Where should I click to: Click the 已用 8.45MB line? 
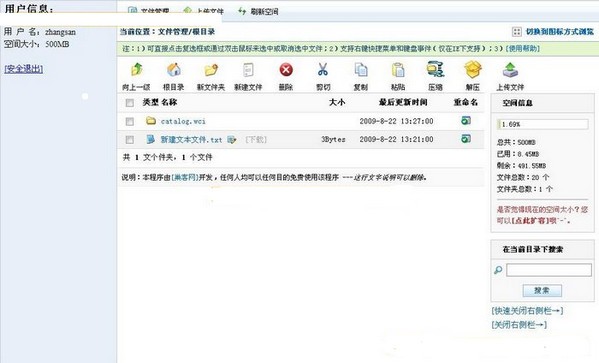click(x=518, y=154)
